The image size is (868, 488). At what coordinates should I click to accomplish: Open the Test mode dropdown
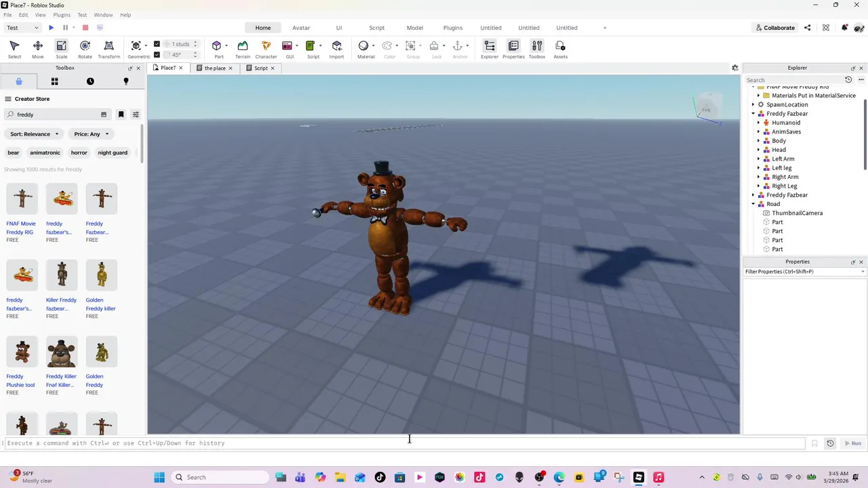point(22,28)
